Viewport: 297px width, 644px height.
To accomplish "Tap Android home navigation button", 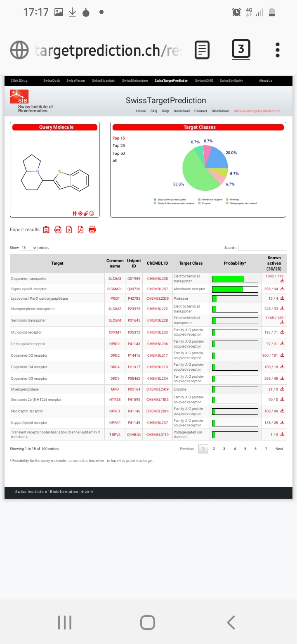I will 148,622.
